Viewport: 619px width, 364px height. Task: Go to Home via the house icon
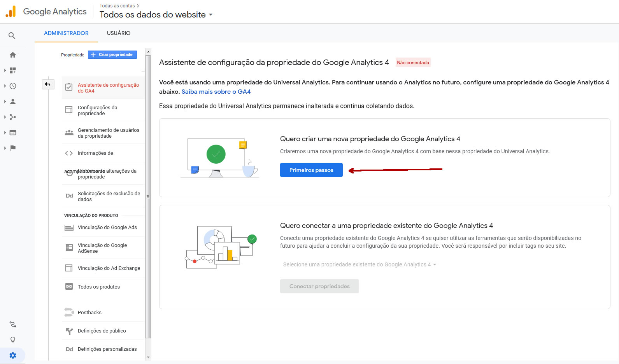(x=13, y=55)
